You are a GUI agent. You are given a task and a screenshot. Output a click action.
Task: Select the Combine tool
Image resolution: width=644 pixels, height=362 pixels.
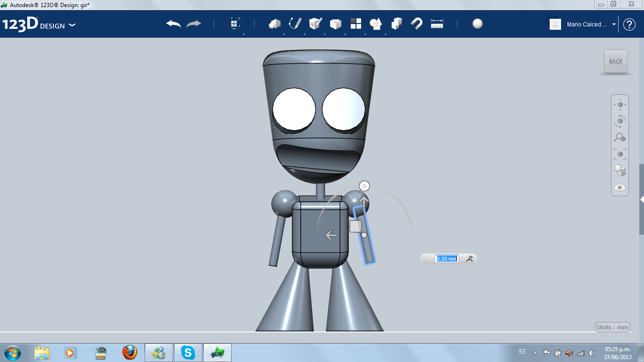click(x=396, y=24)
